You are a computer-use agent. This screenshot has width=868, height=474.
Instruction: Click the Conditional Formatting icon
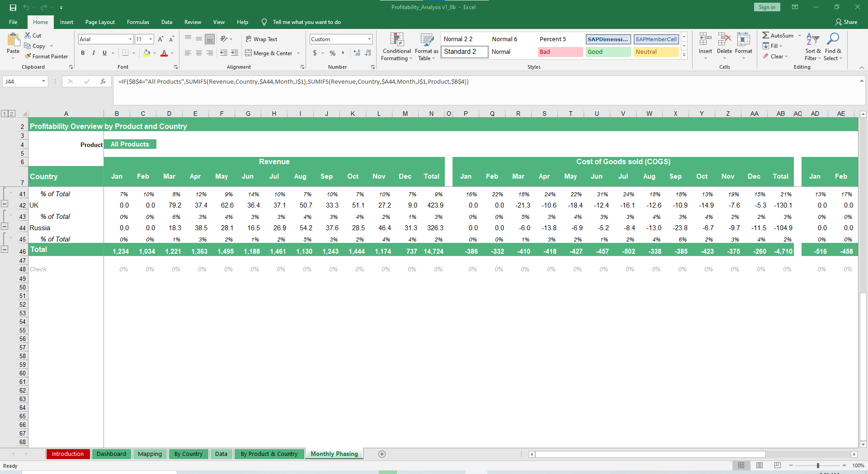tap(396, 40)
